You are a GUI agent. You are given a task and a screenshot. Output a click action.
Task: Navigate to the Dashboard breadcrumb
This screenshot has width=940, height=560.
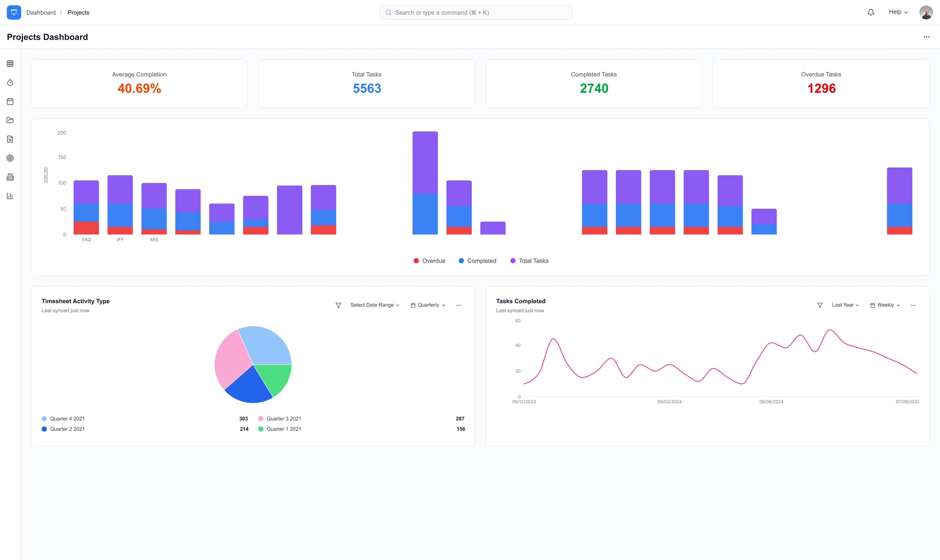point(41,12)
